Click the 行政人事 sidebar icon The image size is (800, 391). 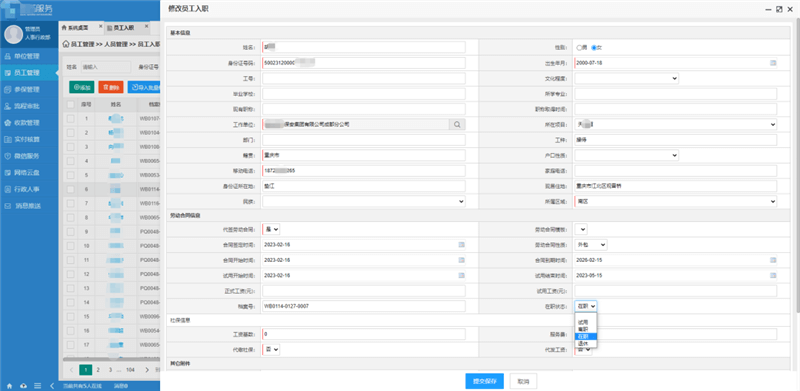click(7, 189)
